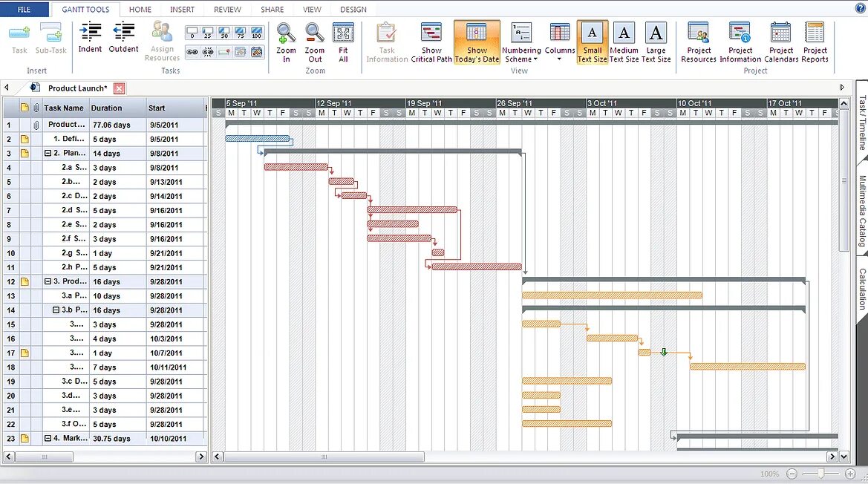Click the attachment paperclip on row 1

pos(36,125)
